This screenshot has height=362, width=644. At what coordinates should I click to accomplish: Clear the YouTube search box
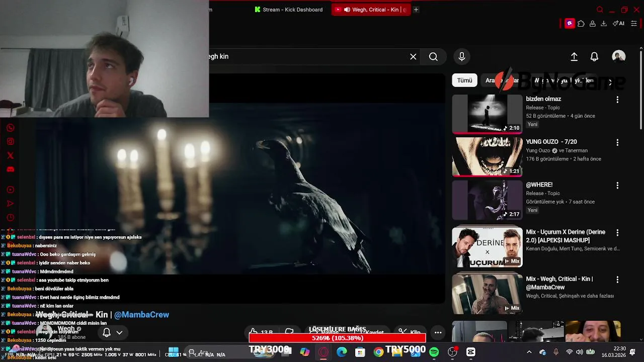point(413,57)
